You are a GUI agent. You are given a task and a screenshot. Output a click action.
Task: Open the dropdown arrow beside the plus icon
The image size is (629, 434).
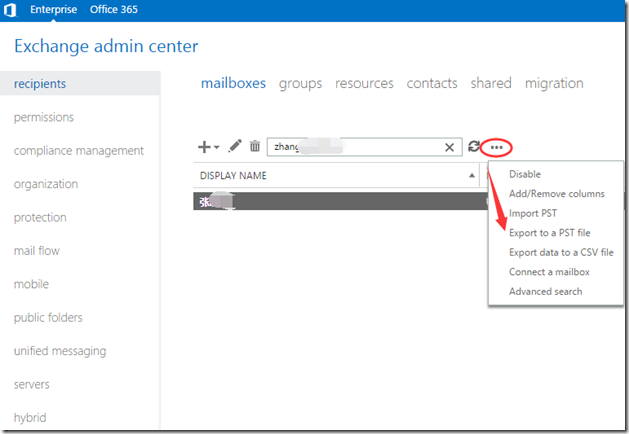click(217, 147)
